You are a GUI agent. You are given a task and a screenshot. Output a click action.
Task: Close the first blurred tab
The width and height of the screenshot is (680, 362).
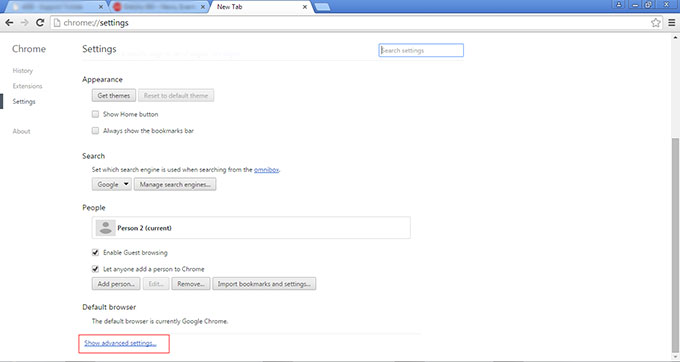pyautogui.click(x=101, y=7)
